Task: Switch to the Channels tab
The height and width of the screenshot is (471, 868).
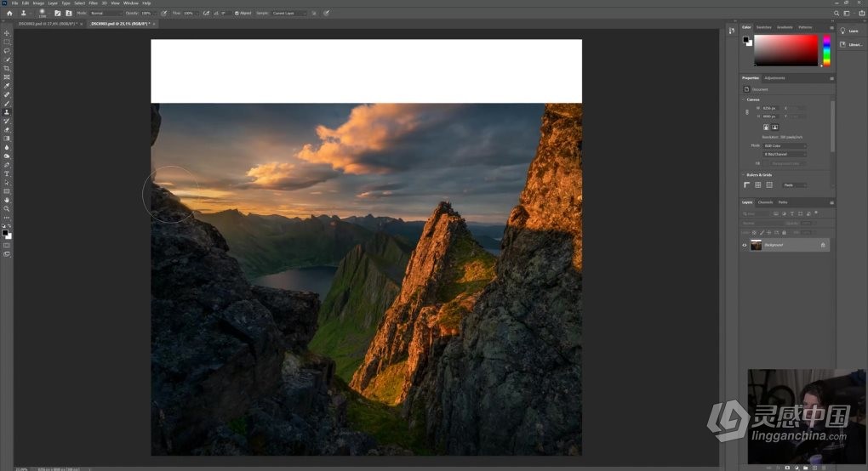Action: click(765, 202)
